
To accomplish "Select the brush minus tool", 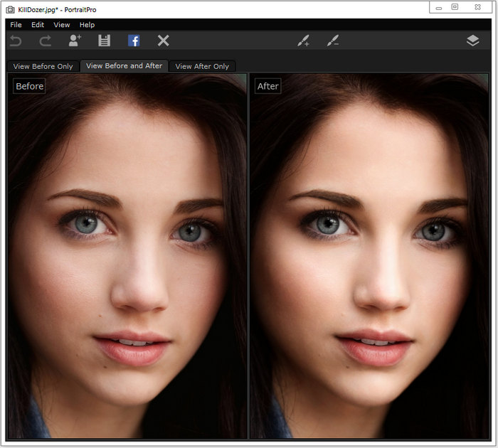I will [x=332, y=41].
